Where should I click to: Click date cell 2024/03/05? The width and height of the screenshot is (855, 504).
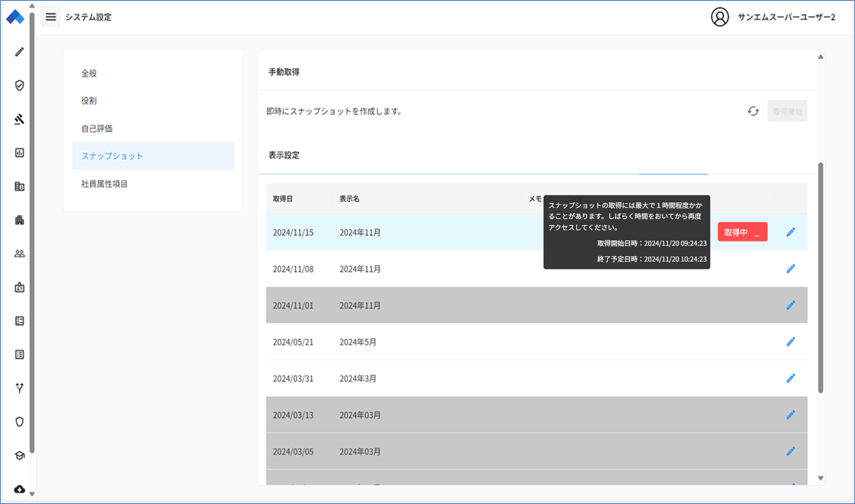(x=293, y=452)
